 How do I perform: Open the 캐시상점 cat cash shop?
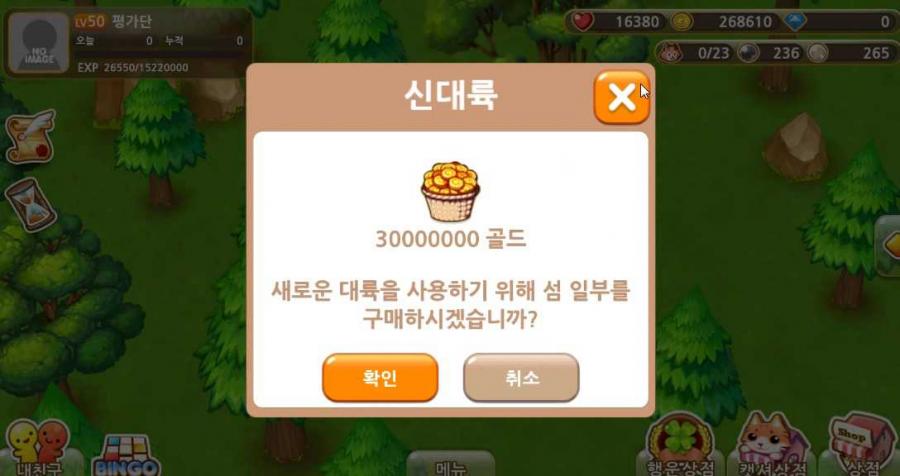pos(771,445)
